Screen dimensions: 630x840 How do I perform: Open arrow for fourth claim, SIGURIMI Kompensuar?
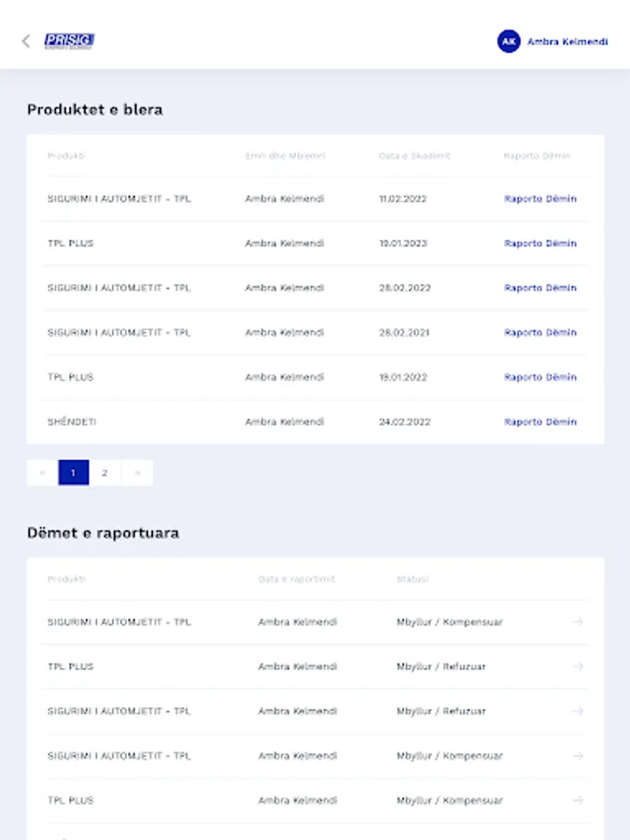click(x=578, y=756)
